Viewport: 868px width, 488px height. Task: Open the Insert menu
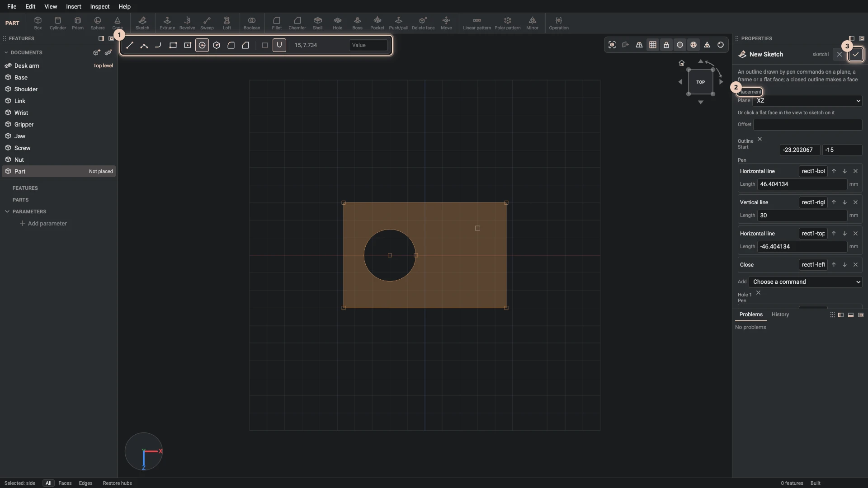[74, 6]
